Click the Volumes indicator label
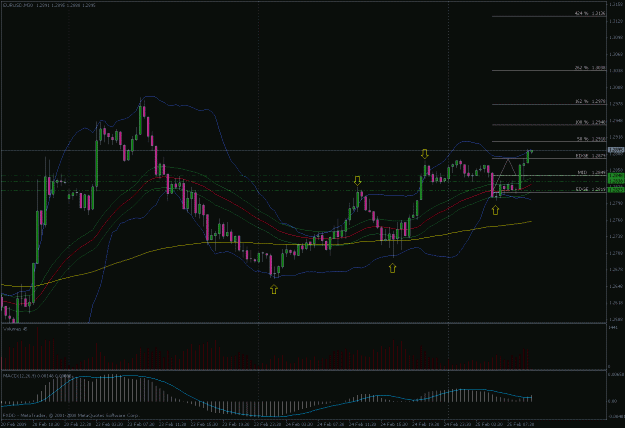The width and height of the screenshot is (625, 428). pos(15,329)
